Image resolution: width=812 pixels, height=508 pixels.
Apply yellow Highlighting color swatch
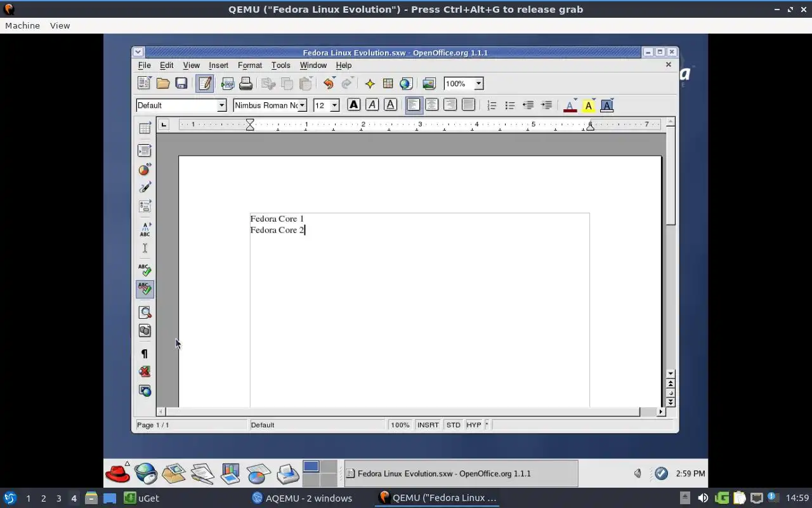[x=588, y=105]
